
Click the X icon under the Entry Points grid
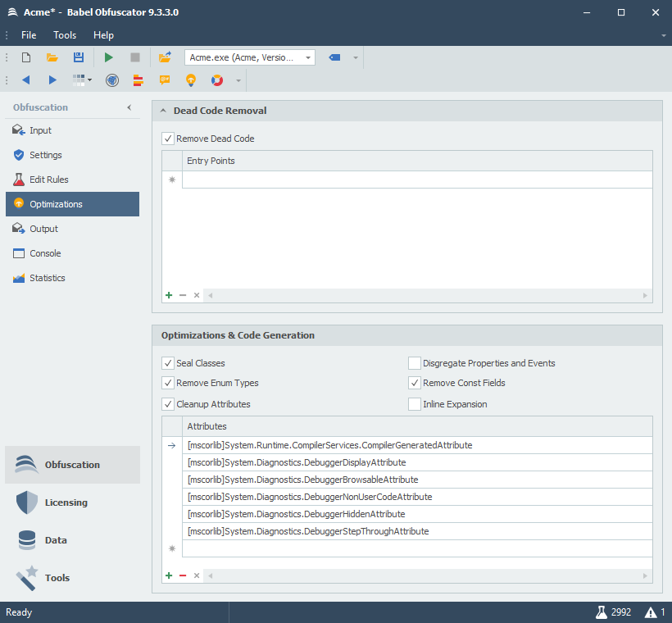197,295
